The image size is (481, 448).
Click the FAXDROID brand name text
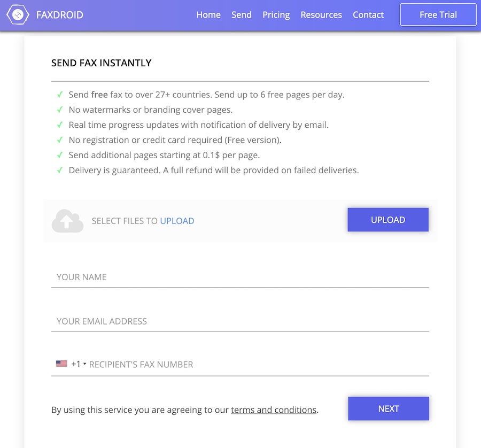click(x=60, y=15)
